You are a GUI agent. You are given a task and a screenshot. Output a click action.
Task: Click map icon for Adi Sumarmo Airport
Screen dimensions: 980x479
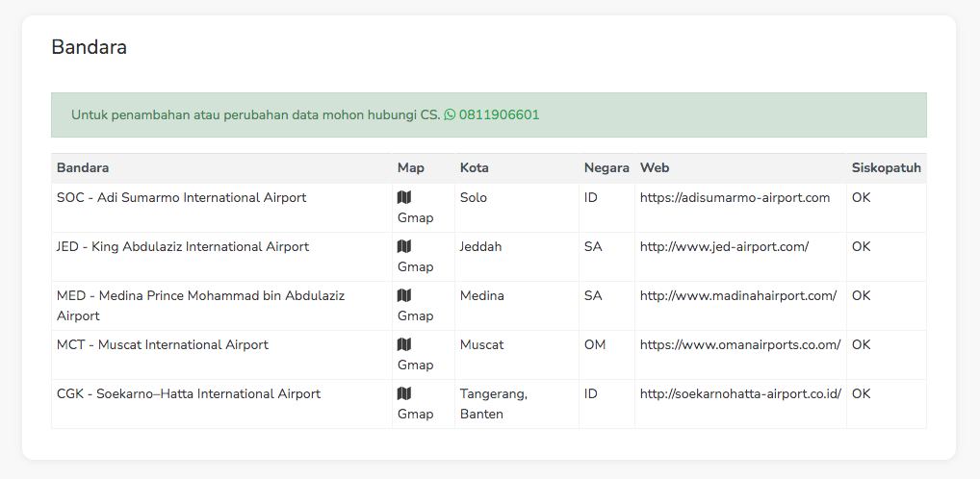pyautogui.click(x=404, y=197)
